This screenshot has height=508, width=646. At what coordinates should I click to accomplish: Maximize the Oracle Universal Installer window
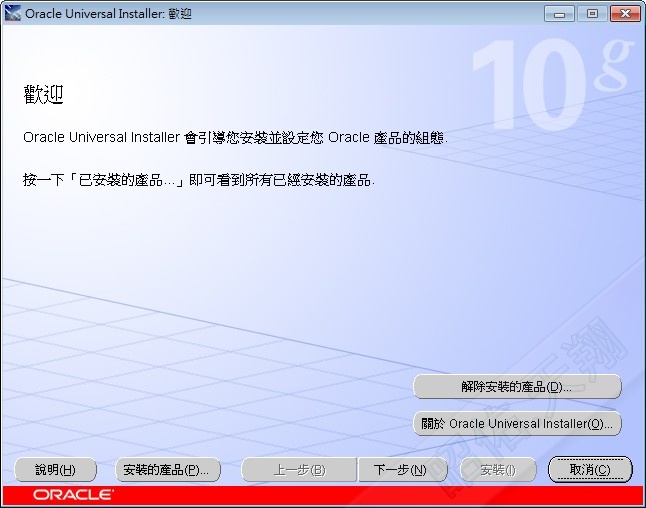(x=592, y=14)
